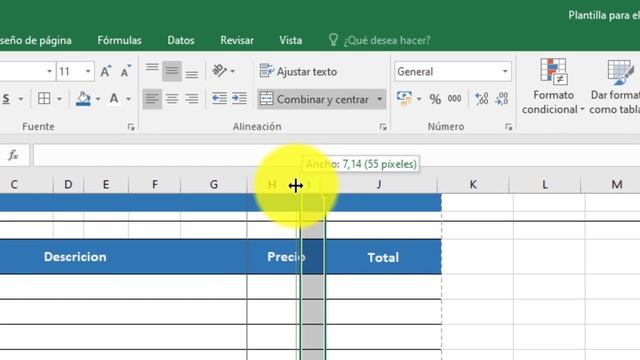The image size is (640, 360).
Task: Open fill color dropdown arrow
Action: pos(98,99)
